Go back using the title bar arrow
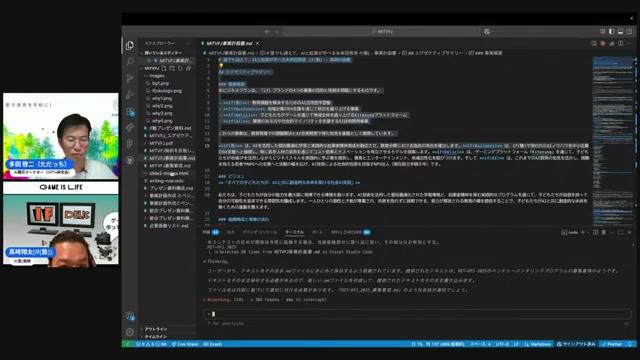Screen dimensions: 640x360 click(267, 31)
